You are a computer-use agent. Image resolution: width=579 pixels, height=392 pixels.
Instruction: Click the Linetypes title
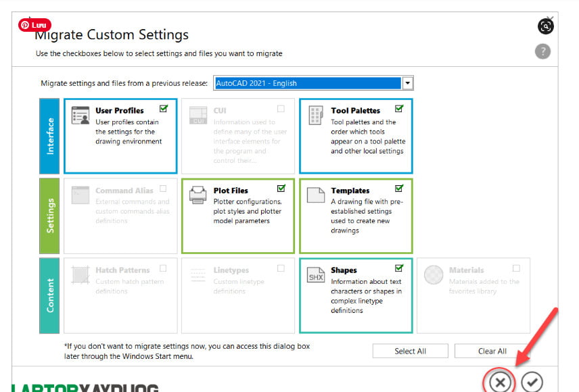pyautogui.click(x=231, y=270)
